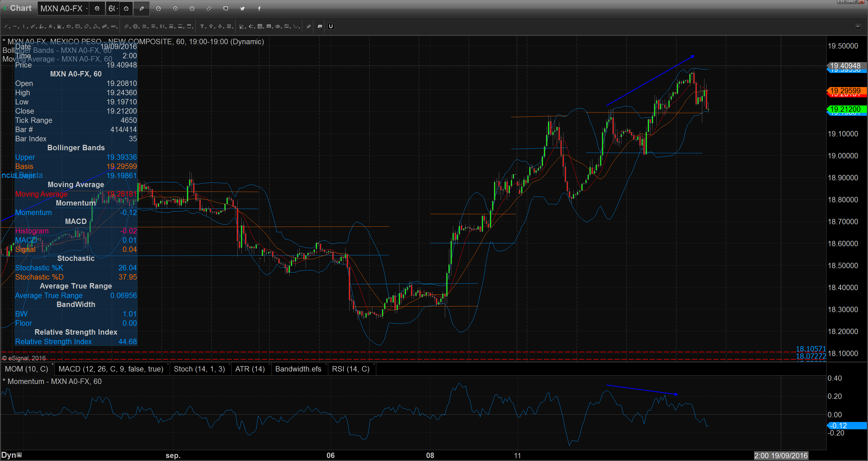This screenshot has height=461, width=868.
Task: Switch to Stoch (14, 1, 3) tab
Action: click(x=199, y=369)
